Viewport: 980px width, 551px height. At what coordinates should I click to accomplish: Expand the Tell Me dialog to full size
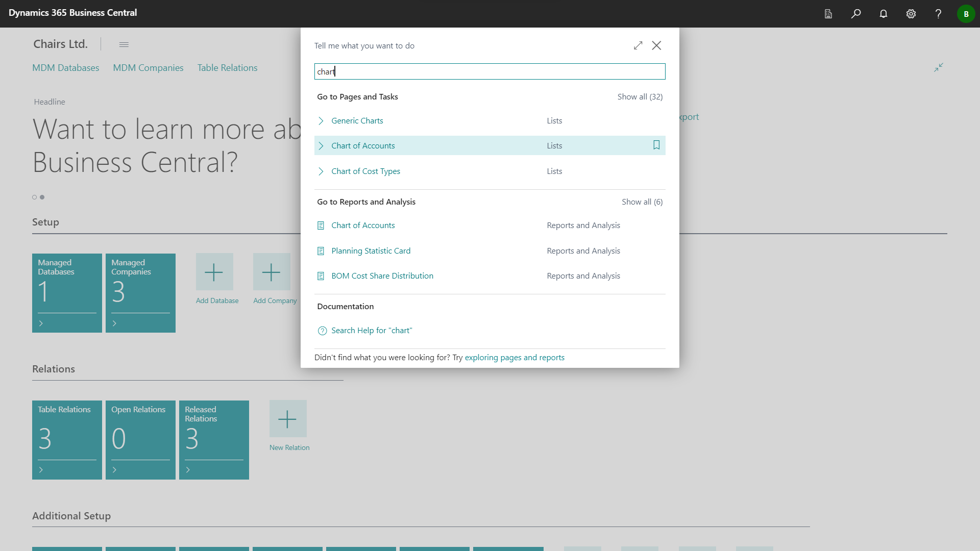click(638, 45)
